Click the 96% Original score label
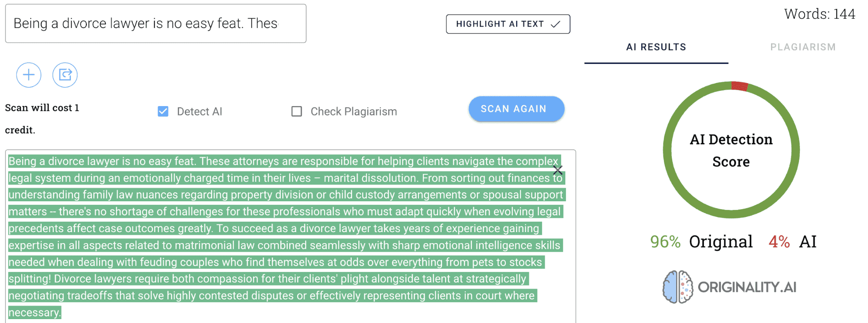The height and width of the screenshot is (323, 868). point(701,242)
